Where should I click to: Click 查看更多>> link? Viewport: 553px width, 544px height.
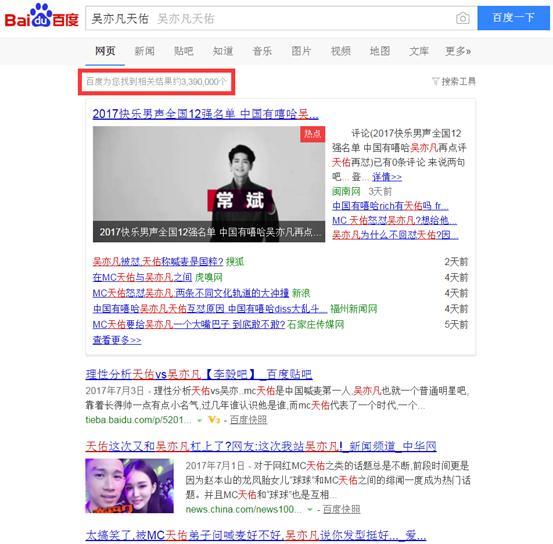117,340
